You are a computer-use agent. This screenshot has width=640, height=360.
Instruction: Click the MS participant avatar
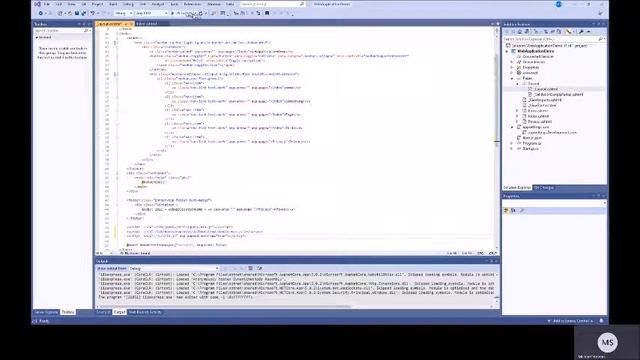tap(607, 342)
